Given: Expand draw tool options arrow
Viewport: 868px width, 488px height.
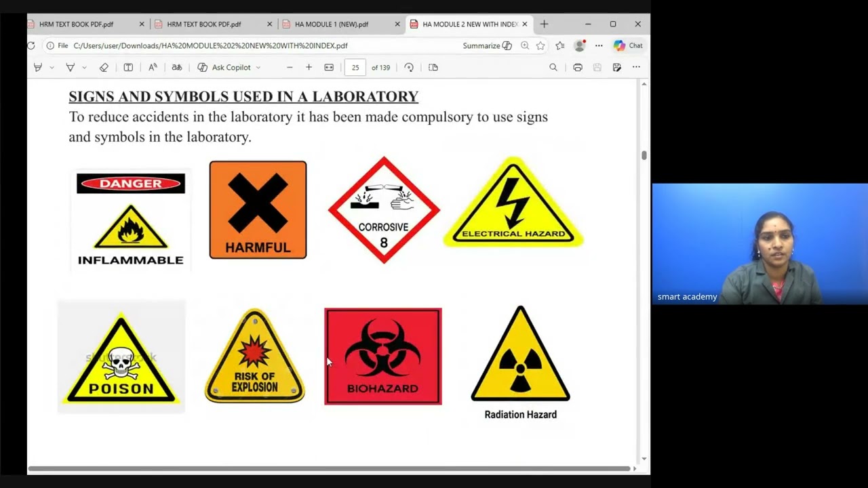Looking at the screenshot, I should coord(84,67).
